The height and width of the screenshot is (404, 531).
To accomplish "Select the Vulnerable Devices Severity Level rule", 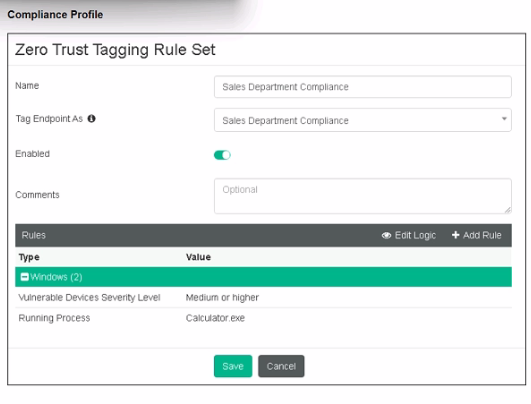I will (263, 297).
